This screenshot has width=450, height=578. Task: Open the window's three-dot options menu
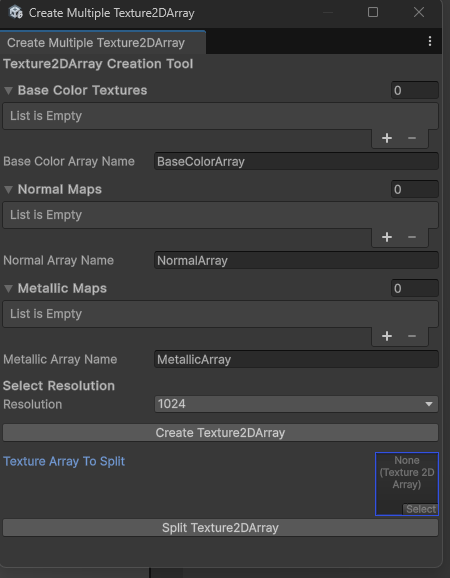[430, 41]
